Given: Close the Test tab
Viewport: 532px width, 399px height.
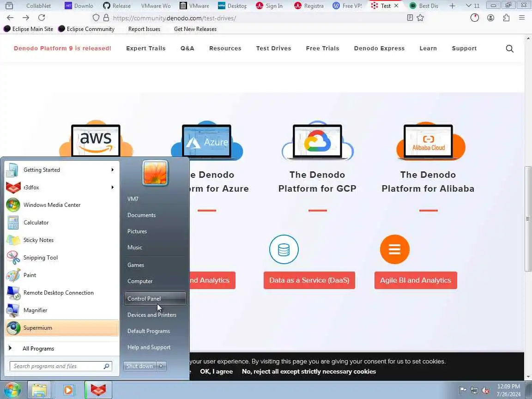Looking at the screenshot, I should (x=396, y=6).
